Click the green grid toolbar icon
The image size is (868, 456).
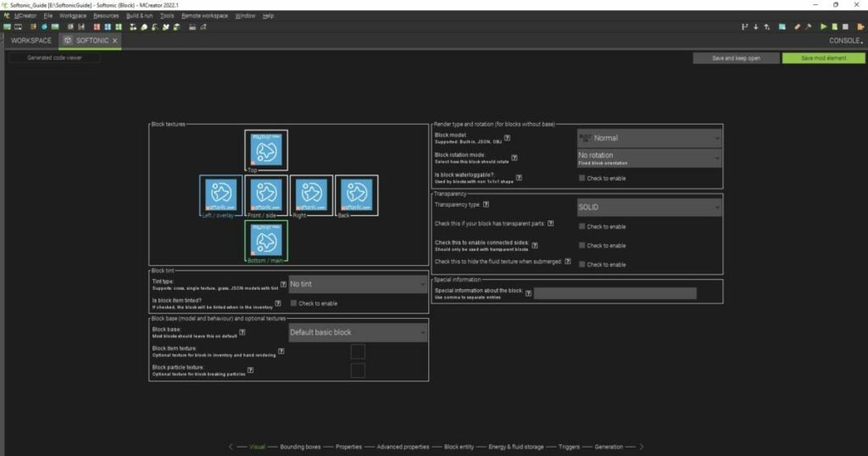point(119,26)
